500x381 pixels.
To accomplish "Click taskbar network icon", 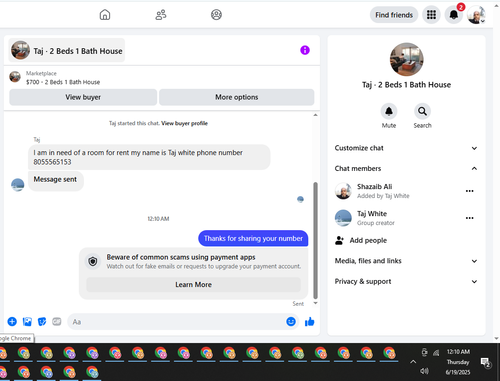I will click(x=436, y=353).
